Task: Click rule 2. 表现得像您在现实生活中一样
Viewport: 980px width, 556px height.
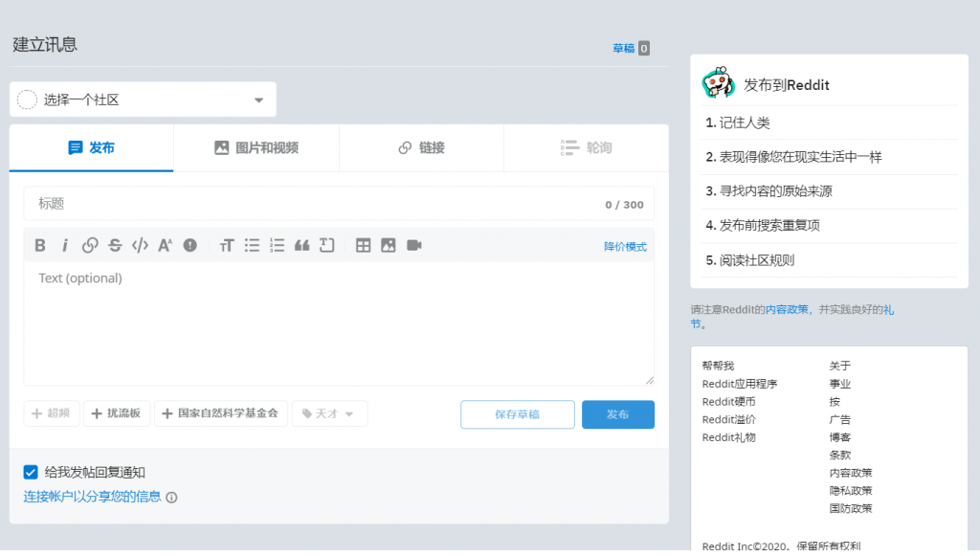Action: tap(793, 158)
